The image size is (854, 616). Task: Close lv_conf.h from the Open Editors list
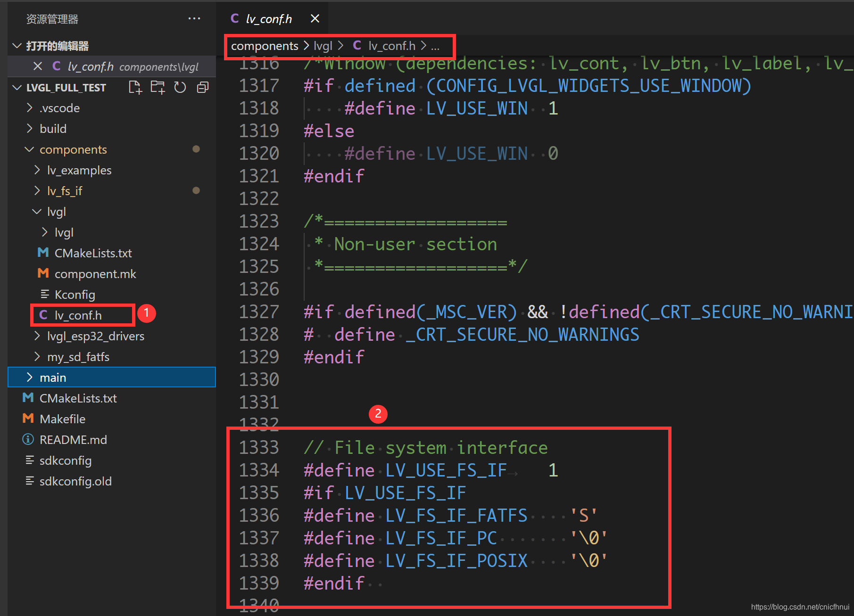tap(38, 66)
